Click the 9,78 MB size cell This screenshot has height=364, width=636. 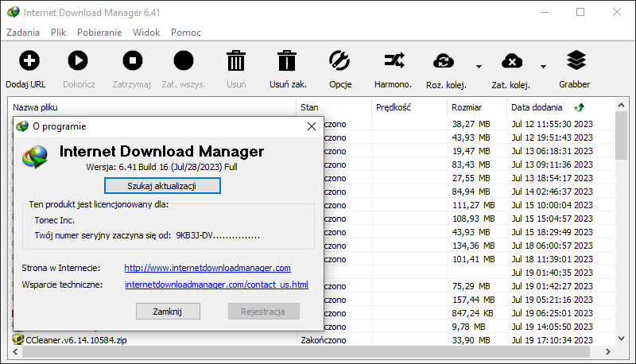tap(468, 327)
